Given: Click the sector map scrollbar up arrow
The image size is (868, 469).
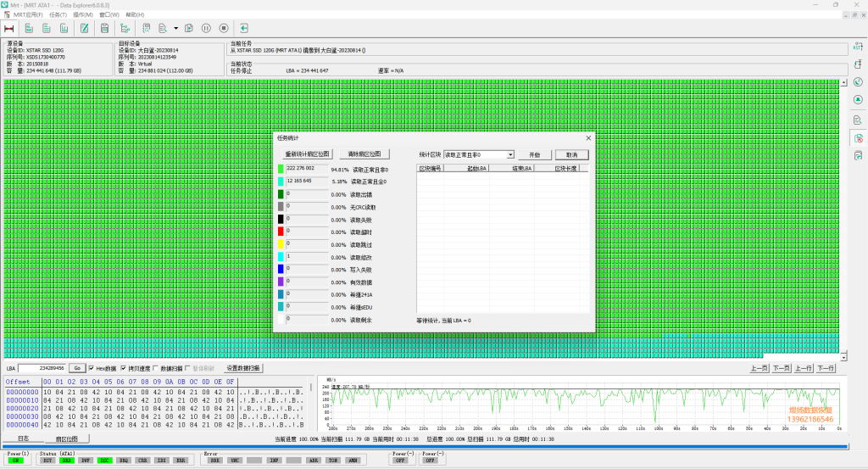Looking at the screenshot, I should tap(843, 83).
